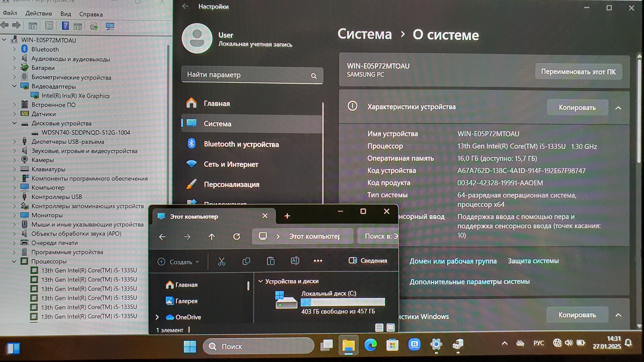Open the Действие menu

pos(39,14)
